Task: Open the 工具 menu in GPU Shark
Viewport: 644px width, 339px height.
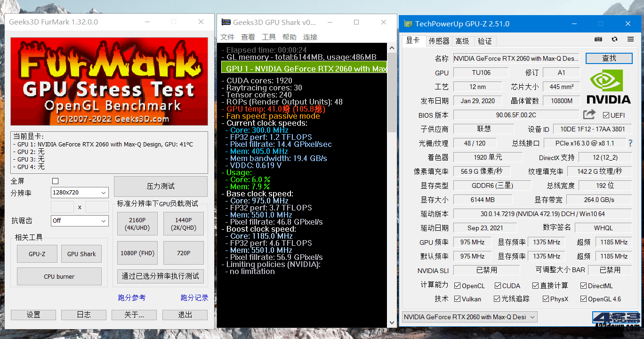Action: pyautogui.click(x=268, y=37)
